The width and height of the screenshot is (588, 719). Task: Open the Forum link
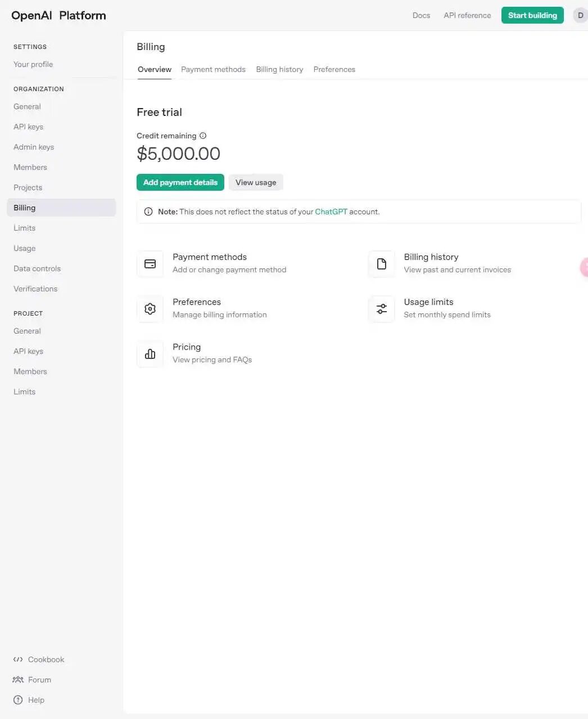(39, 680)
